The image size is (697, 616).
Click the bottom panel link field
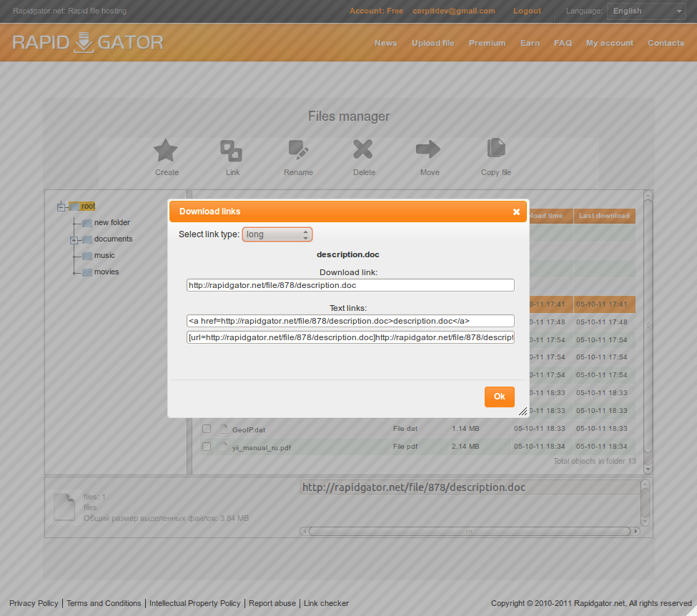click(x=470, y=487)
